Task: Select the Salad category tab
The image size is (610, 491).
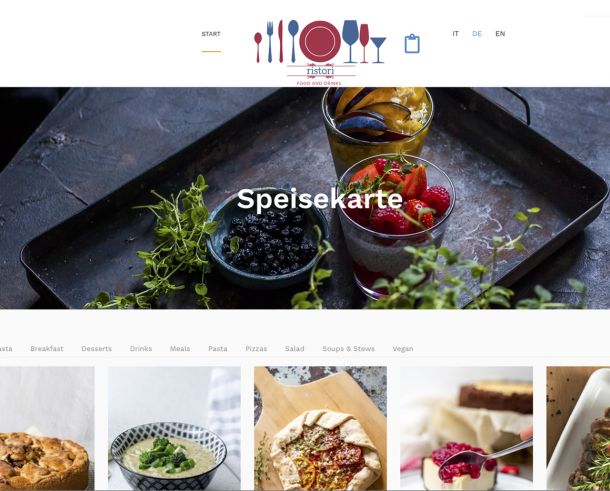Action: click(x=294, y=349)
